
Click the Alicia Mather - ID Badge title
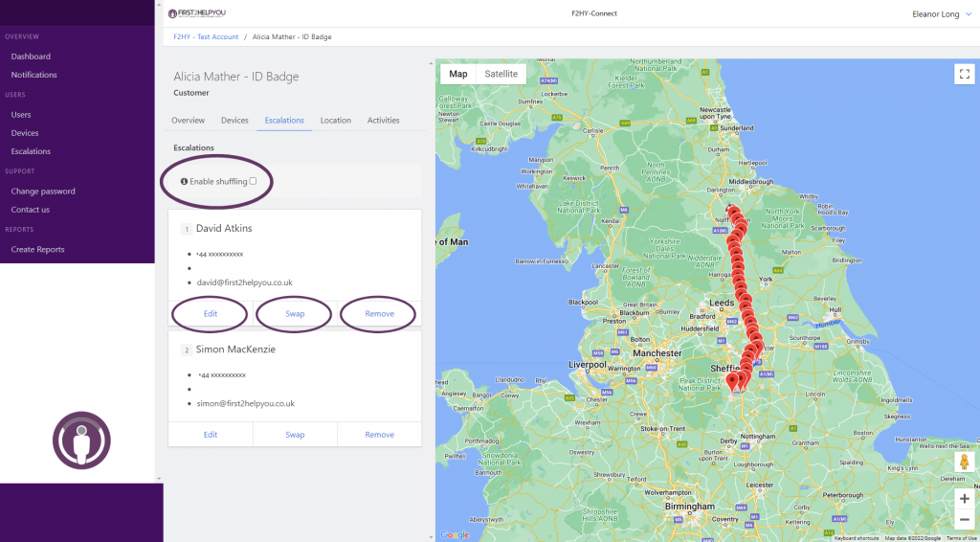(x=236, y=77)
